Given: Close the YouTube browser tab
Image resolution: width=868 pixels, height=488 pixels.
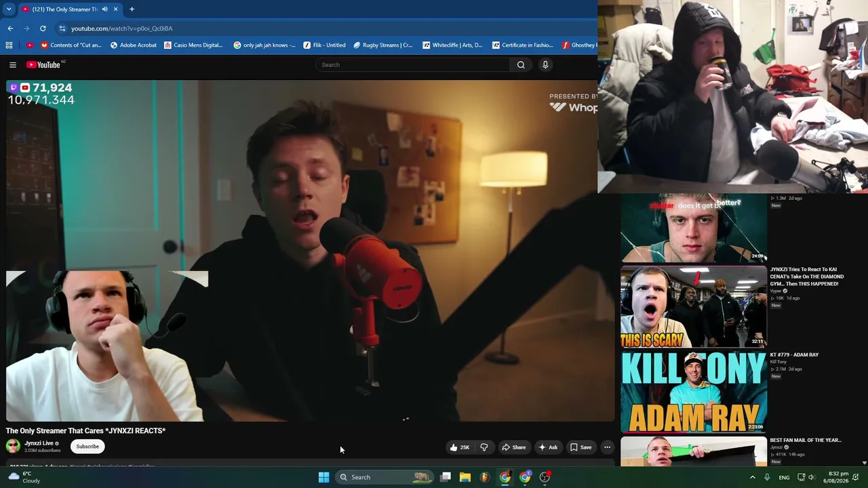Looking at the screenshot, I should (115, 9).
